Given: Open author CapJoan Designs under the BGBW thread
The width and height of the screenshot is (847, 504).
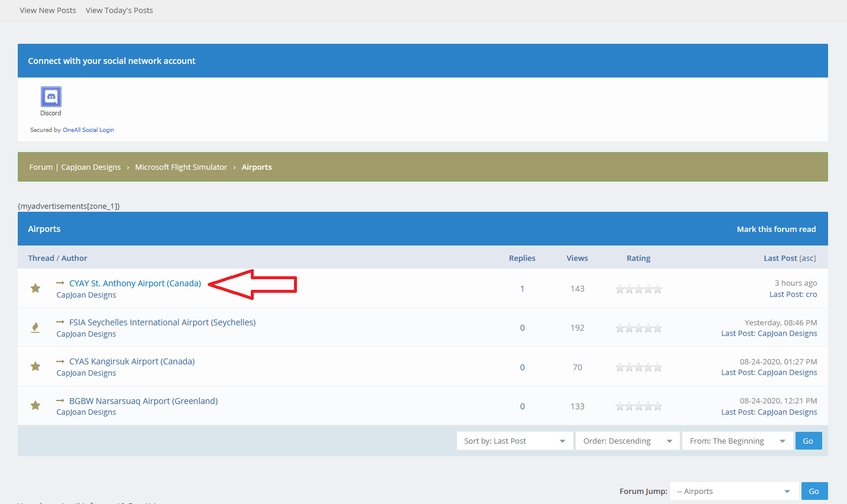Looking at the screenshot, I should tap(86, 412).
